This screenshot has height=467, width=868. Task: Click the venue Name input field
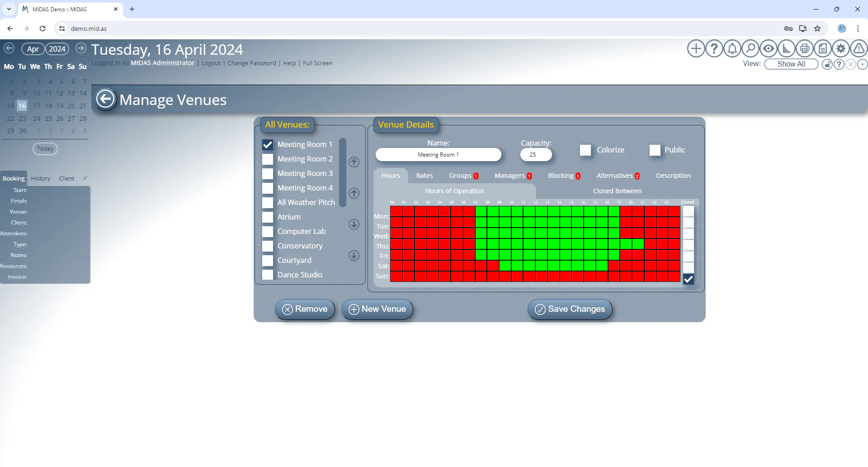pos(438,155)
